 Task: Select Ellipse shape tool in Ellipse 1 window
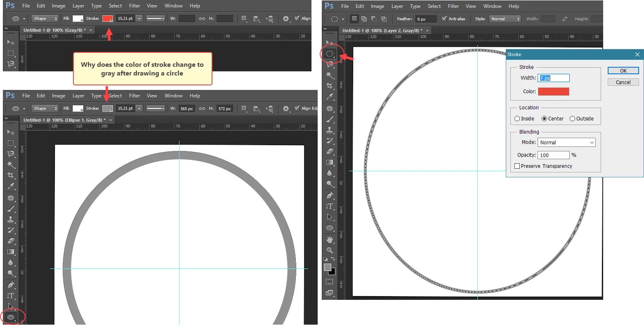click(x=11, y=317)
